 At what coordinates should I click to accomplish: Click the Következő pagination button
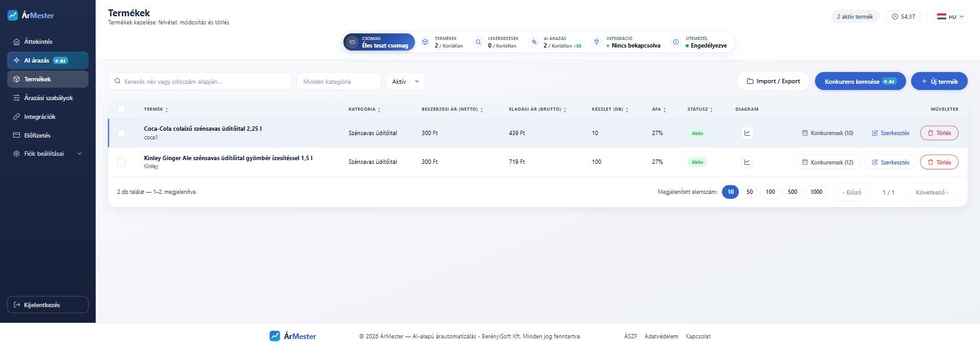[932, 192]
